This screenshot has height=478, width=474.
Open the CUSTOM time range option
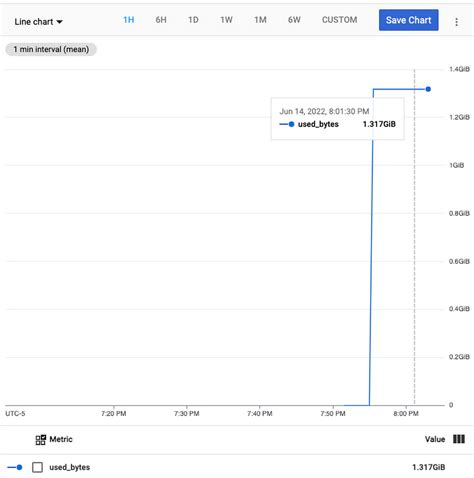[x=339, y=20]
